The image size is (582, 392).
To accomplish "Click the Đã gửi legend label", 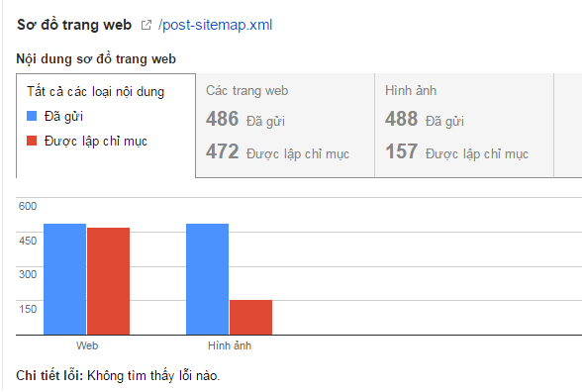I will tap(63, 116).
